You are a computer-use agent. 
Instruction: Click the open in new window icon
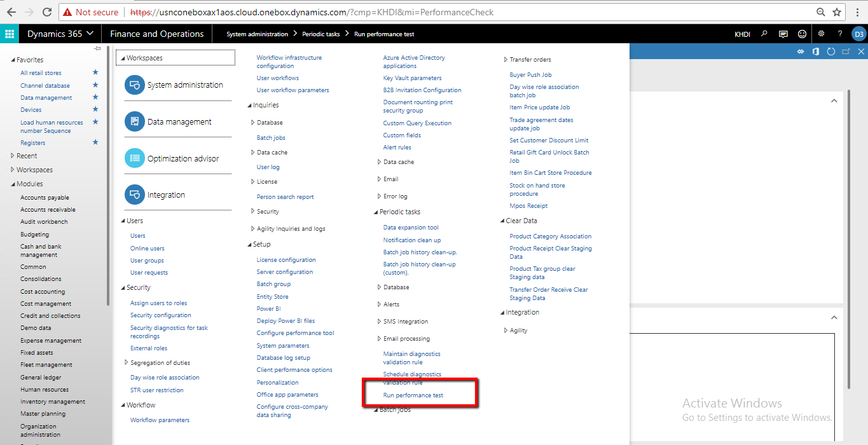(x=846, y=51)
